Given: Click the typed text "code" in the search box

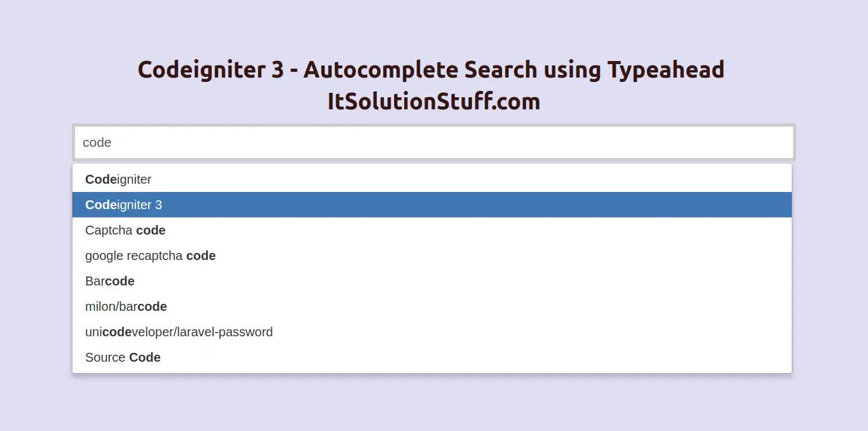Looking at the screenshot, I should coord(97,142).
